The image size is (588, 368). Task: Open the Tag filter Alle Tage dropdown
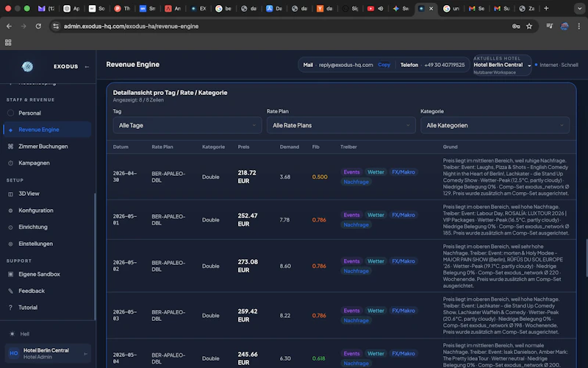tap(187, 125)
